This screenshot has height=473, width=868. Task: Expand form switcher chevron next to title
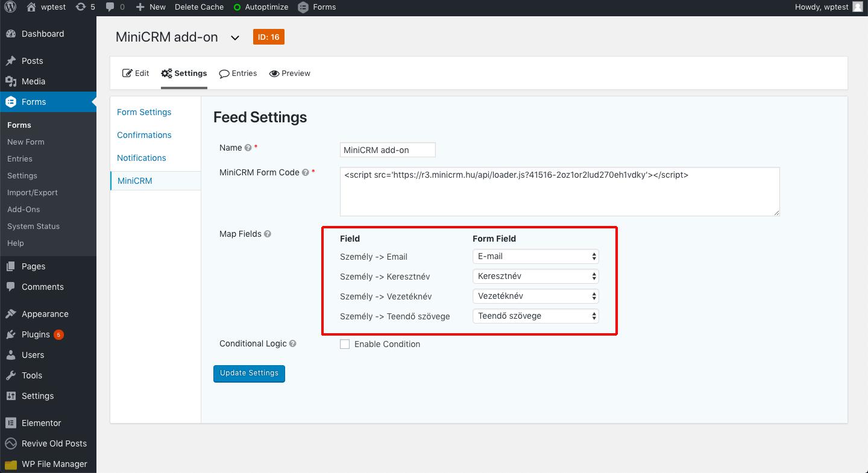coord(235,38)
